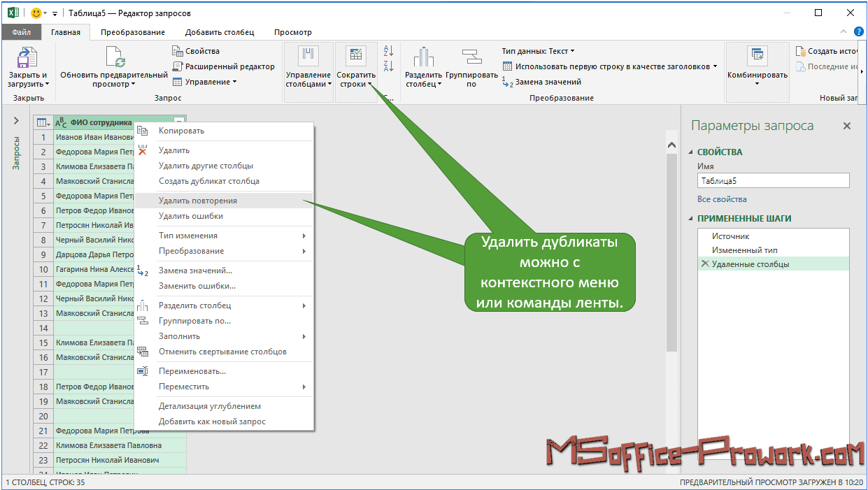Click the Split Column icon

pos(423,57)
